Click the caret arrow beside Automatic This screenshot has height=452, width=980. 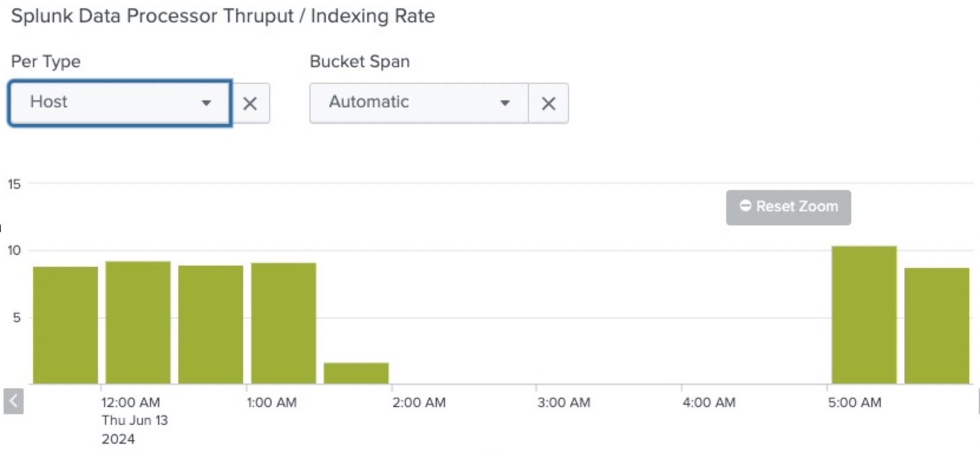point(505,103)
